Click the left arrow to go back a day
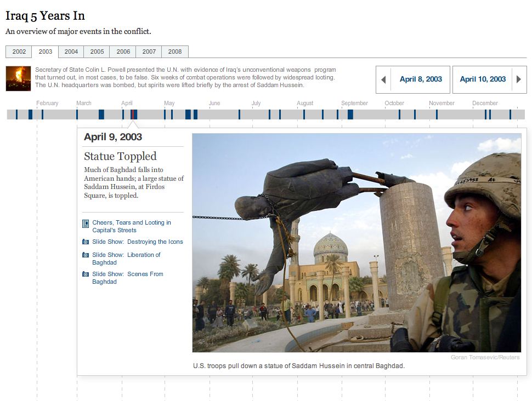 coord(383,79)
